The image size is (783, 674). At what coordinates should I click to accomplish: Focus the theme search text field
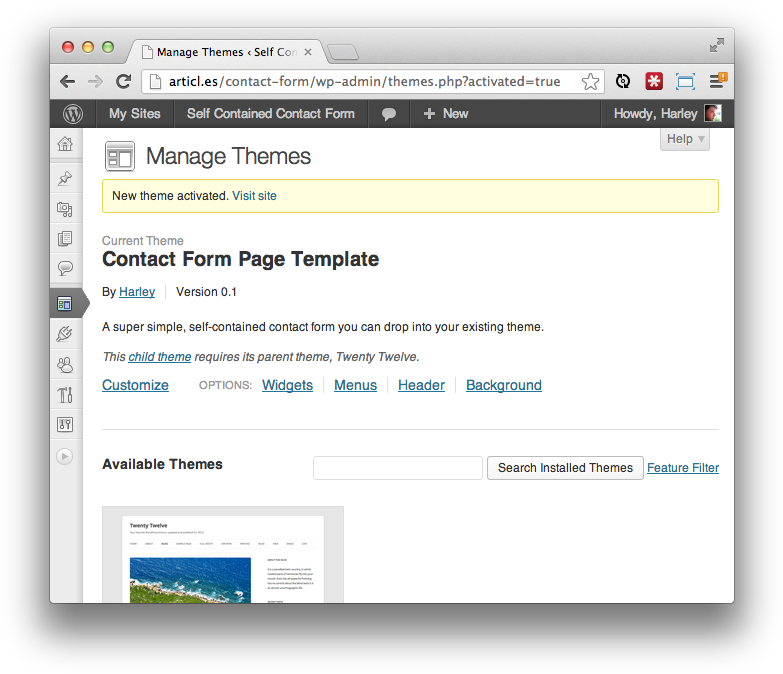[x=397, y=468]
